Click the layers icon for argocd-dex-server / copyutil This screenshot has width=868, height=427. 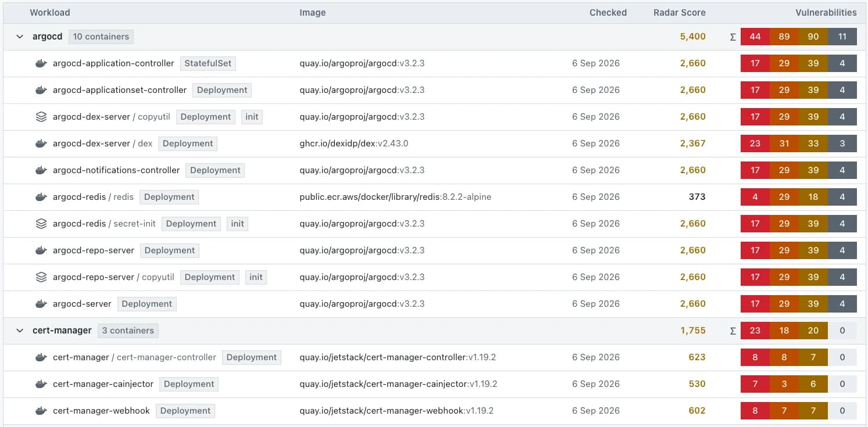(41, 117)
